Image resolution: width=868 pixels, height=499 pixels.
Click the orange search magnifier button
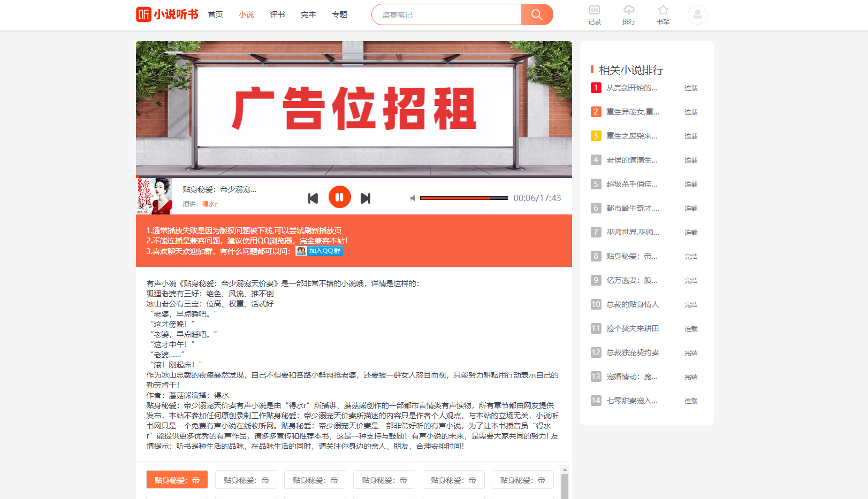coord(537,14)
